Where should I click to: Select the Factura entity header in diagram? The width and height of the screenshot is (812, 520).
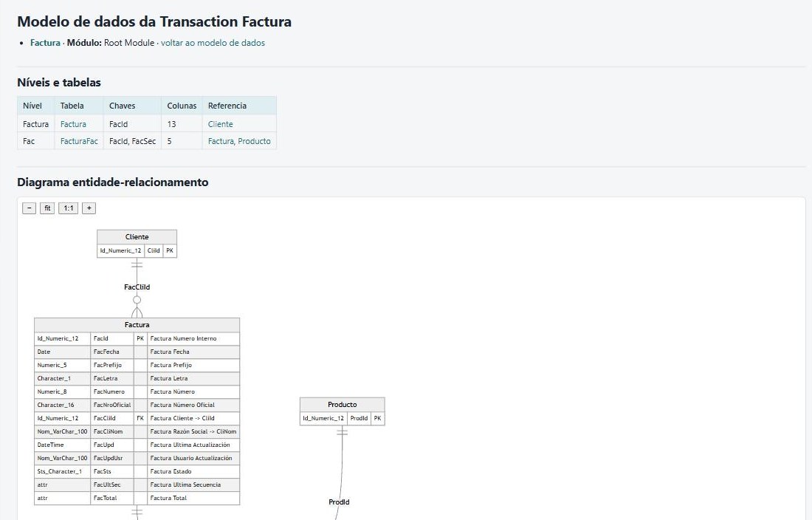coord(137,325)
